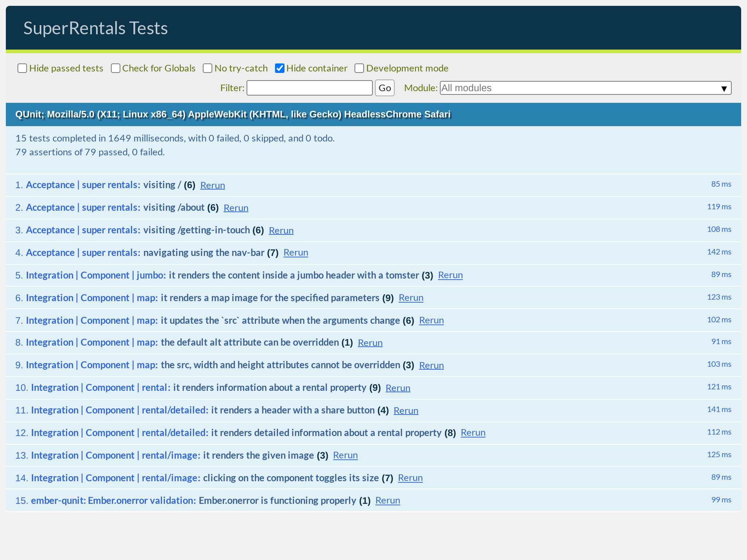This screenshot has height=560, width=747.
Task: Rerun test 6 map image for specified parameters
Action: [411, 298]
